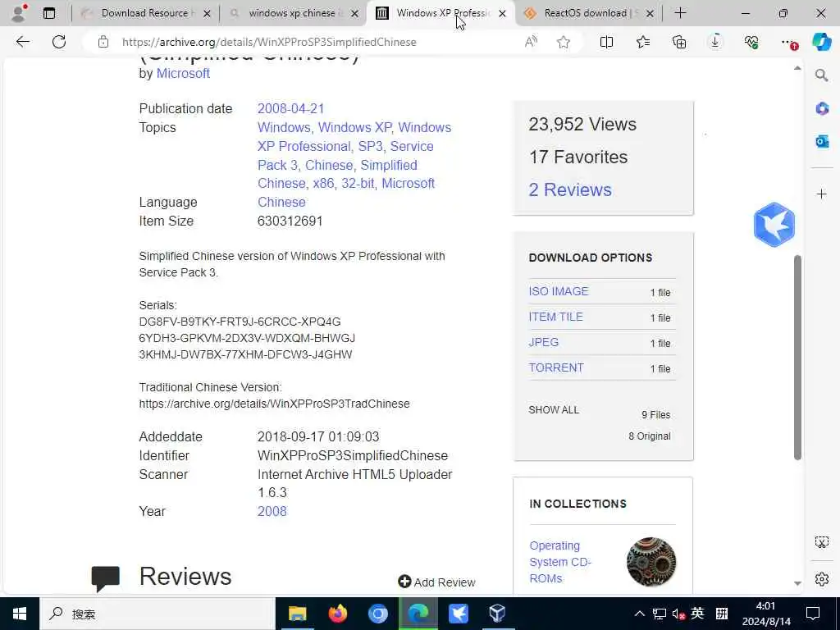Viewport: 840px width, 630px height.
Task: Open split screen view icon
Action: point(606,42)
